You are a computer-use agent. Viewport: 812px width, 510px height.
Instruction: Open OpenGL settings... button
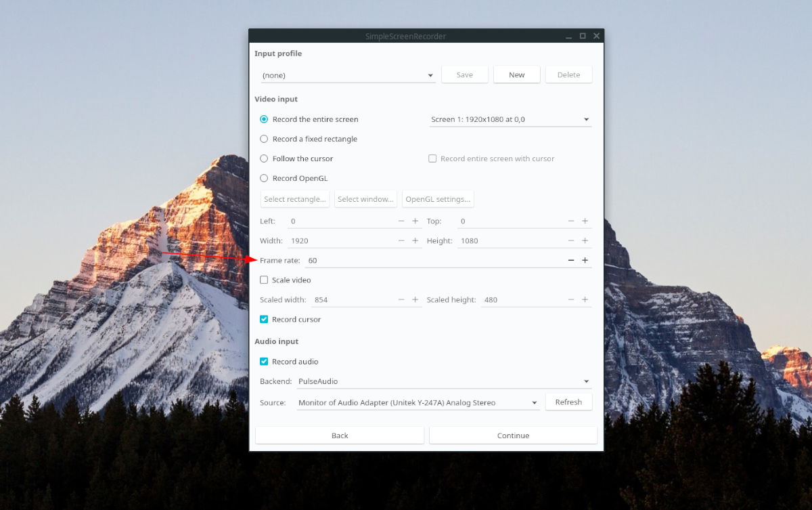(x=438, y=199)
